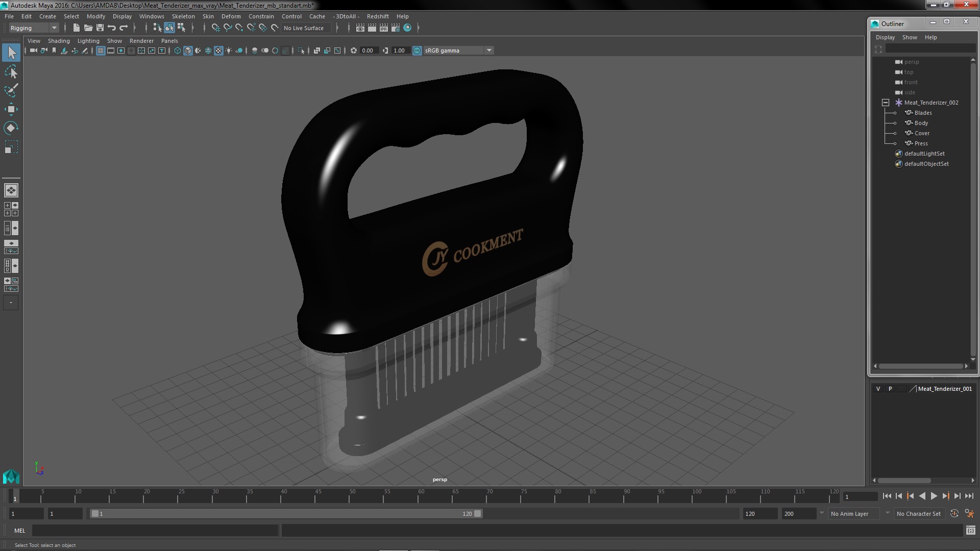
Task: Step to the previous keyframe
Action: tap(910, 496)
